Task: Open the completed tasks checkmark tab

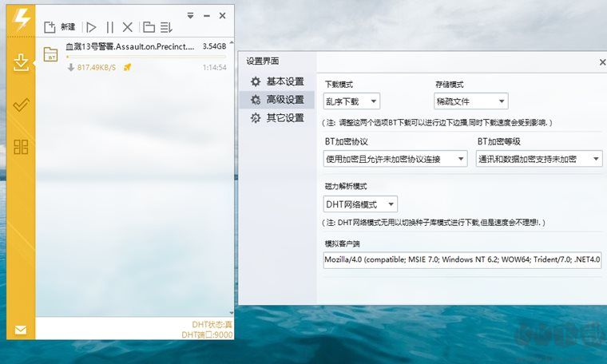Action: pos(21,105)
